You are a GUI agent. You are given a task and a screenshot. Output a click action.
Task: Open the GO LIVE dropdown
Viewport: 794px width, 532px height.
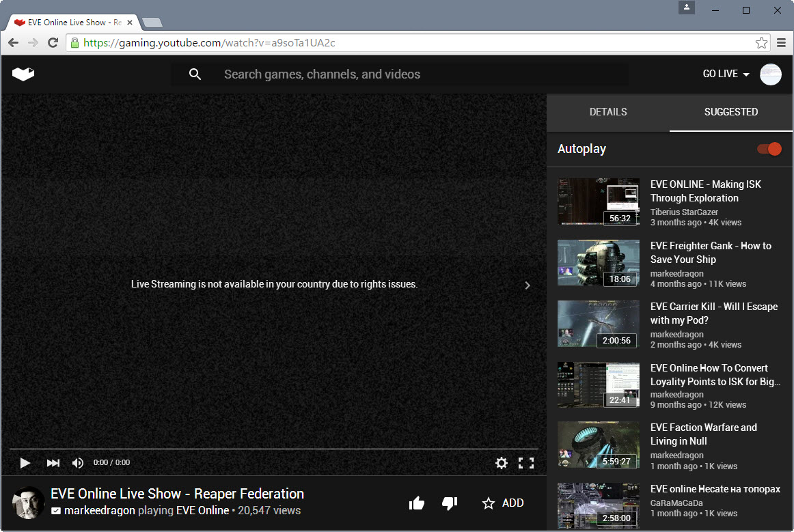coord(726,74)
